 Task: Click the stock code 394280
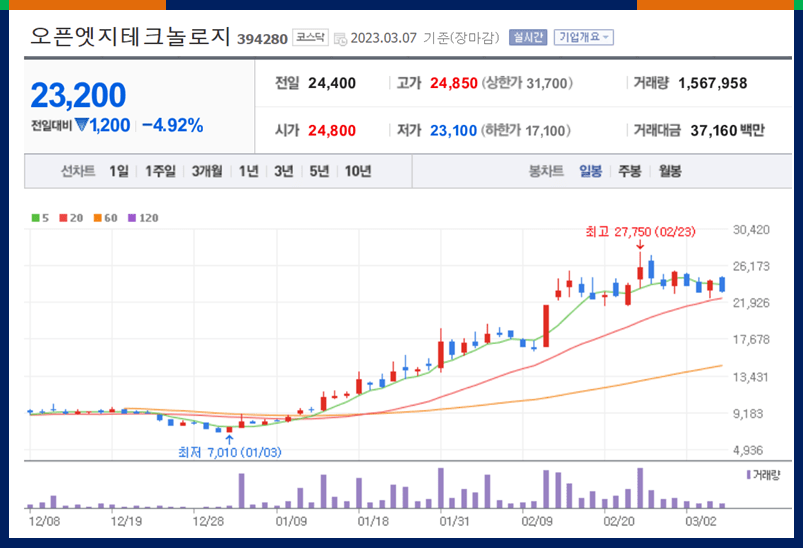coord(262,39)
